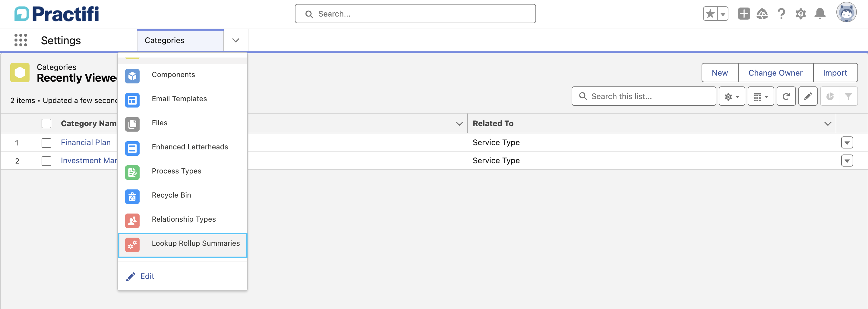Click the magnifier in global search
The width and height of the screenshot is (868, 309).
click(x=309, y=14)
